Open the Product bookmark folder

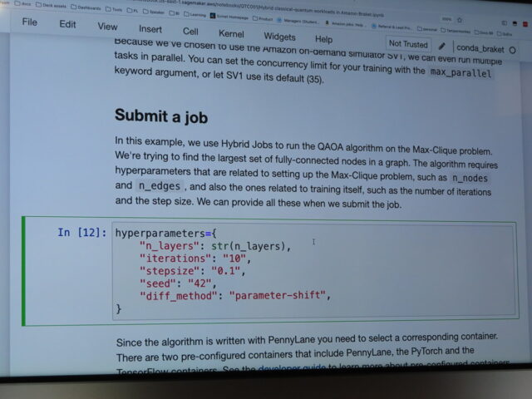pos(263,19)
